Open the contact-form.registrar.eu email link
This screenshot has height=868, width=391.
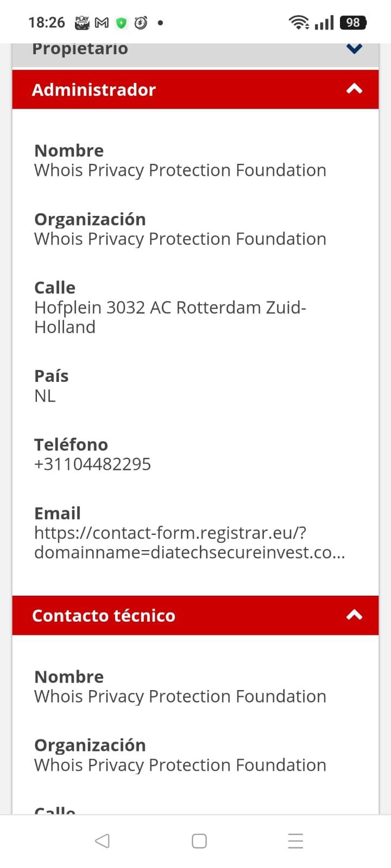click(190, 542)
